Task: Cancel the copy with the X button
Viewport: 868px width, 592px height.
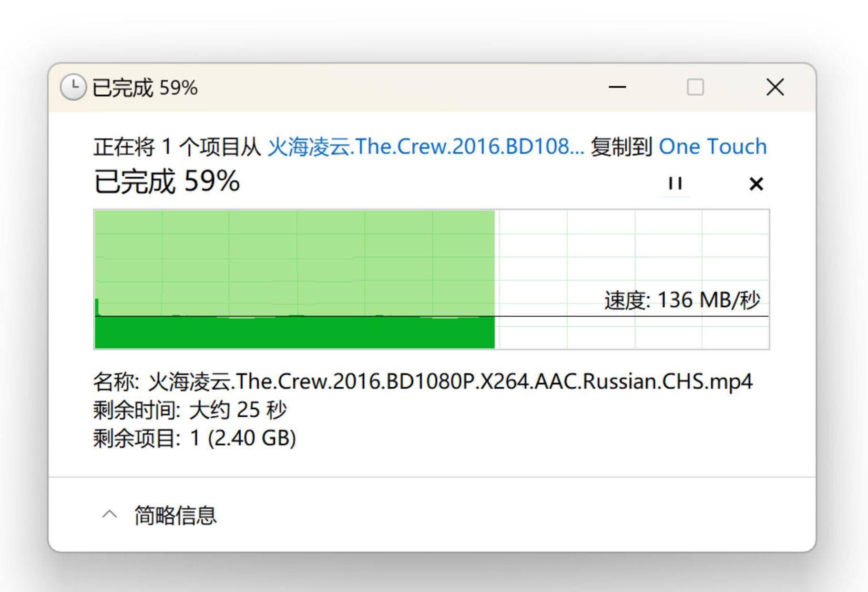Action: coord(756,184)
